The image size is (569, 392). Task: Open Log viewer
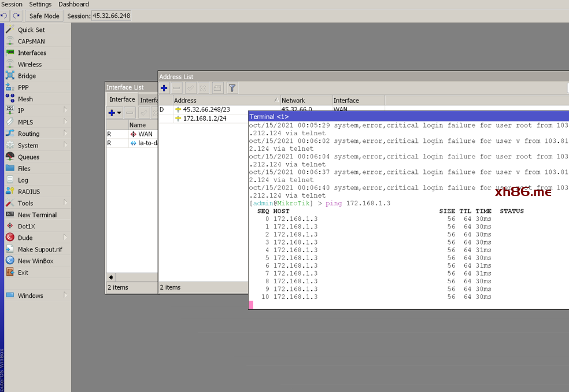point(23,180)
